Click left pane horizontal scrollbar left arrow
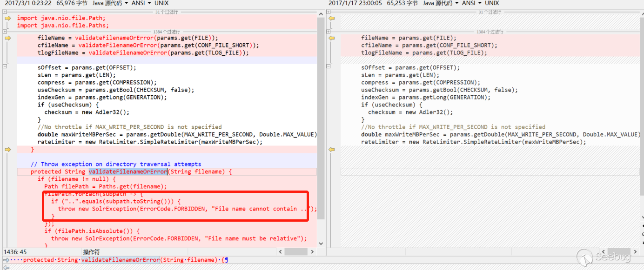This screenshot has width=644, height=270. point(280,251)
